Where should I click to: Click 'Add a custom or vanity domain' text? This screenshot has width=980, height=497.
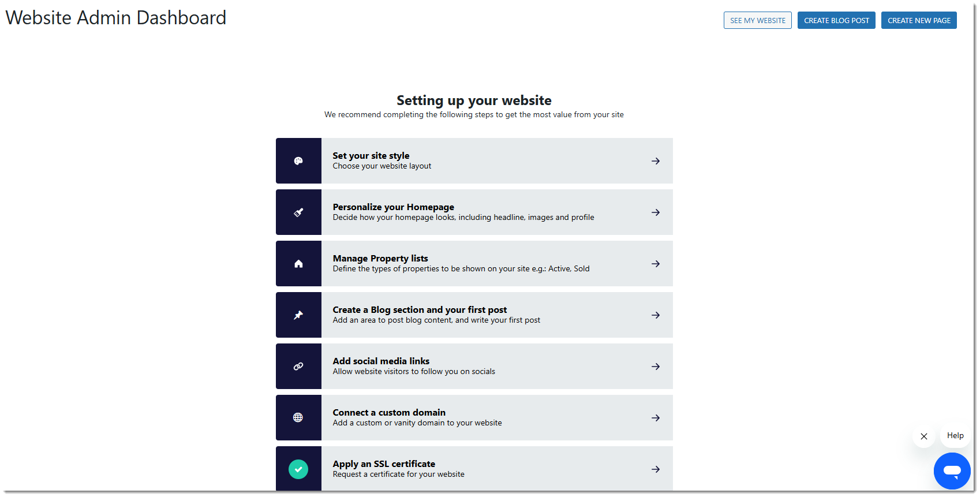click(x=417, y=423)
